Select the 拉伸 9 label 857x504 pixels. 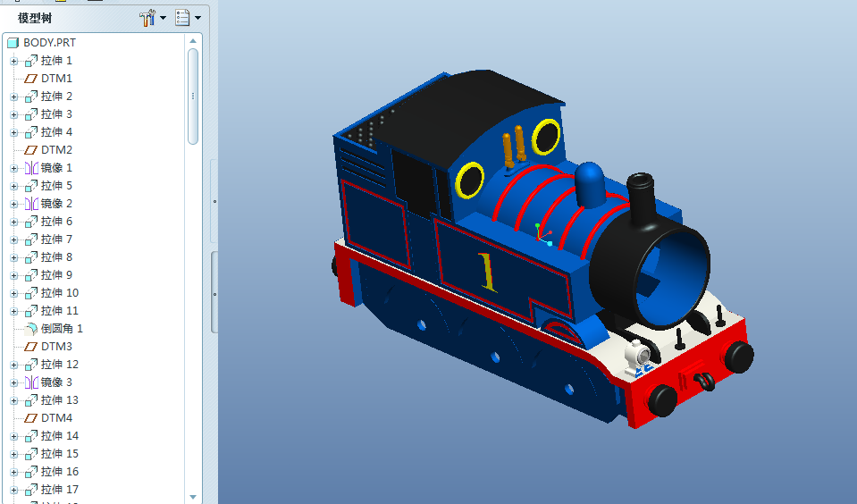tap(56, 275)
